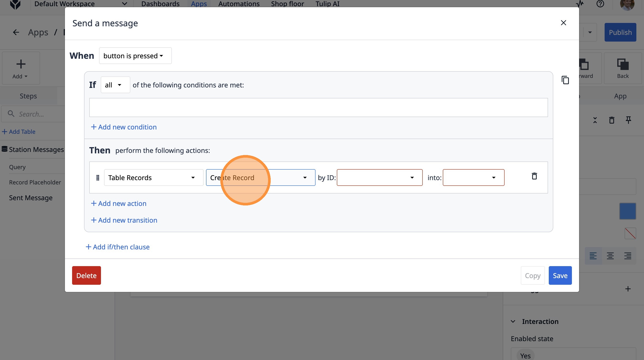Open the Table Records action type dropdown
The height and width of the screenshot is (360, 644).
(x=153, y=178)
